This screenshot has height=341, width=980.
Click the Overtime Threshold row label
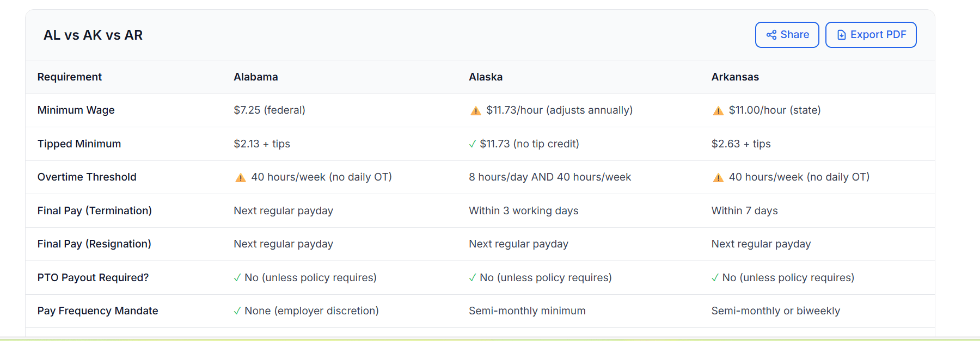87,177
